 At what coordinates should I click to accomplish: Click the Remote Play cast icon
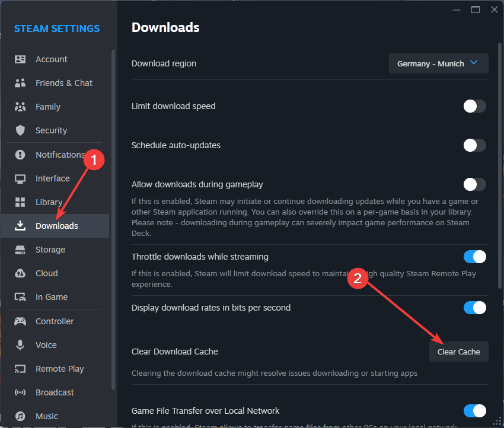[20, 369]
